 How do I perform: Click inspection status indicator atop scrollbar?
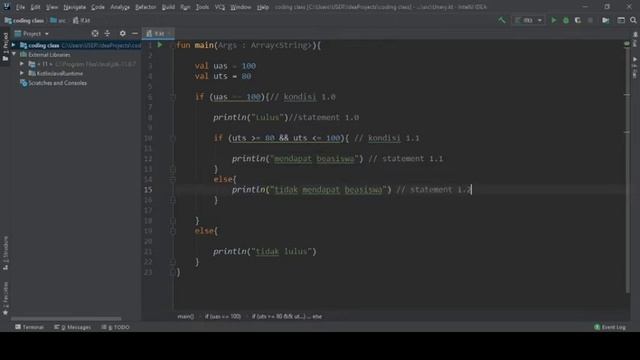(x=627, y=44)
